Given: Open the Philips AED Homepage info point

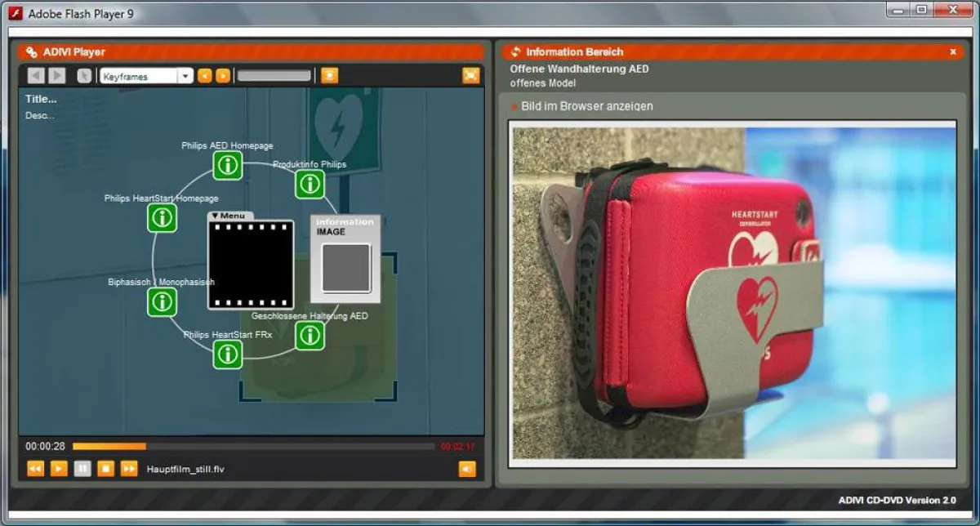Looking at the screenshot, I should pyautogui.click(x=228, y=164).
